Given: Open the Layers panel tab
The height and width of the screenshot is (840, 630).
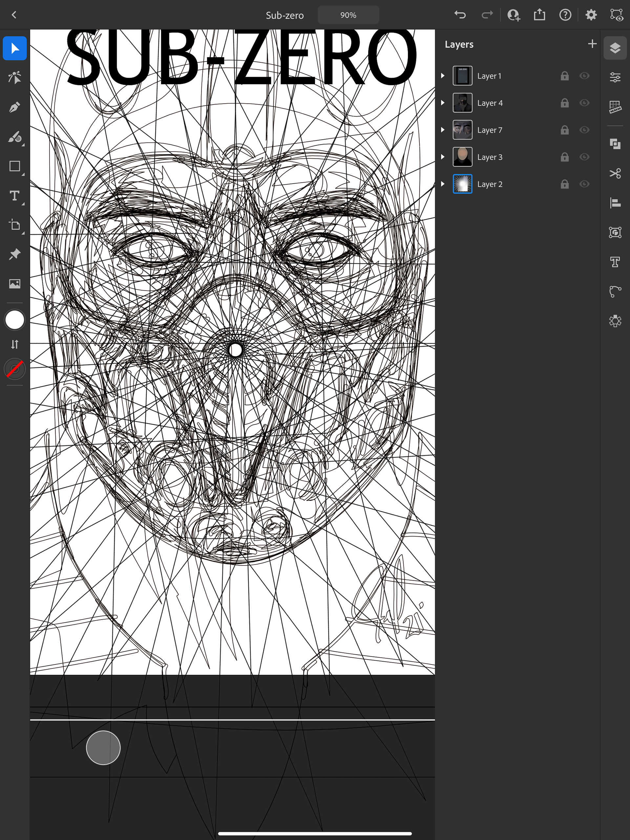Looking at the screenshot, I should tap(615, 48).
